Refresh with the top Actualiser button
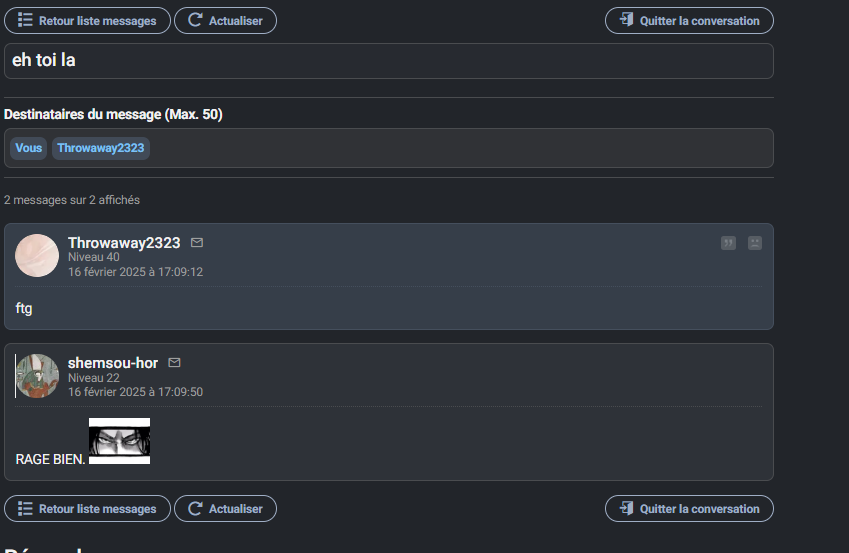This screenshot has width=849, height=553. coord(225,21)
